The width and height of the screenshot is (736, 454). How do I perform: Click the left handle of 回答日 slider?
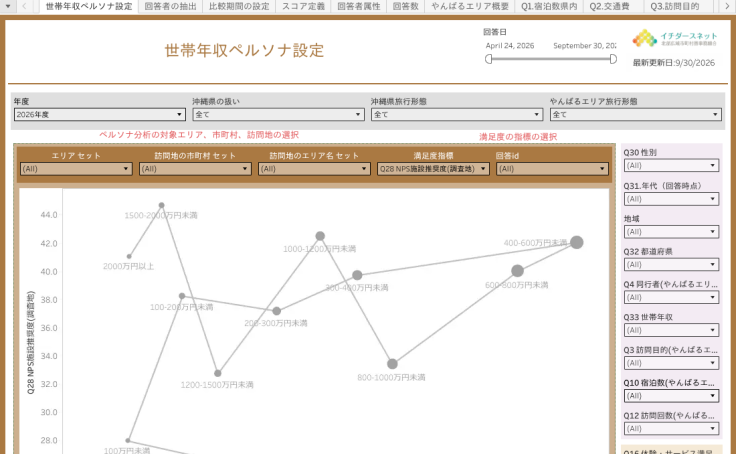click(x=489, y=59)
